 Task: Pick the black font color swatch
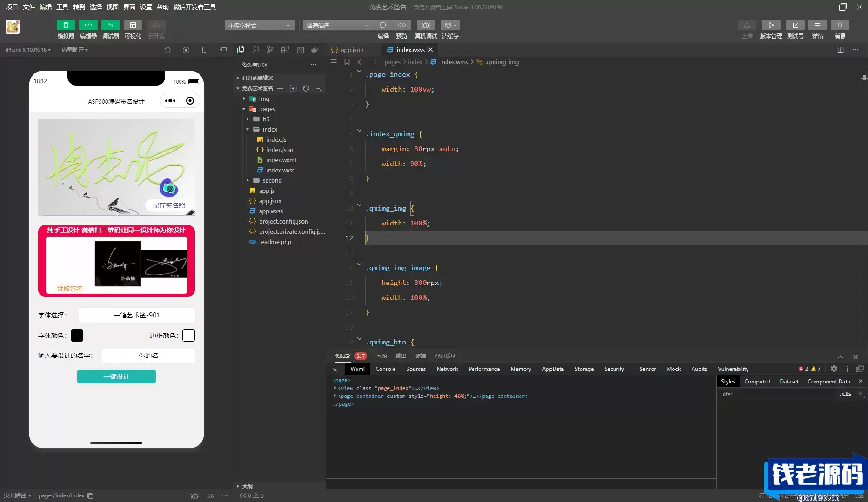point(77,335)
